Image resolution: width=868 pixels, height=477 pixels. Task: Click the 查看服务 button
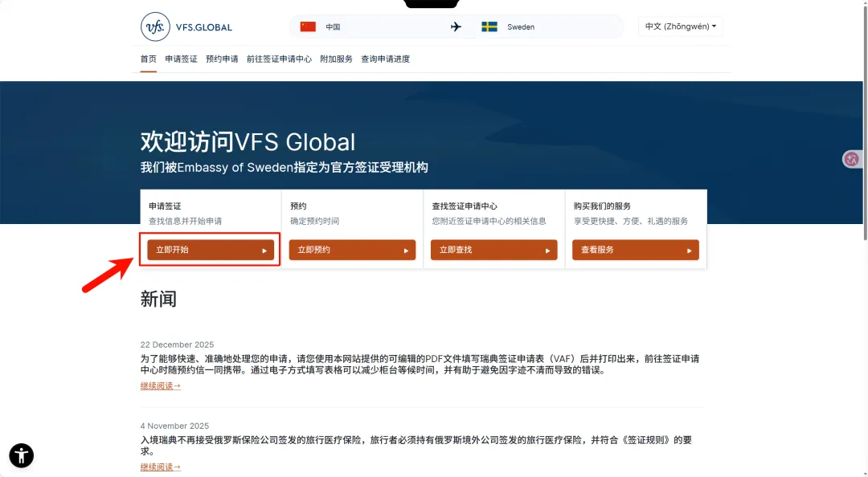pyautogui.click(x=636, y=250)
